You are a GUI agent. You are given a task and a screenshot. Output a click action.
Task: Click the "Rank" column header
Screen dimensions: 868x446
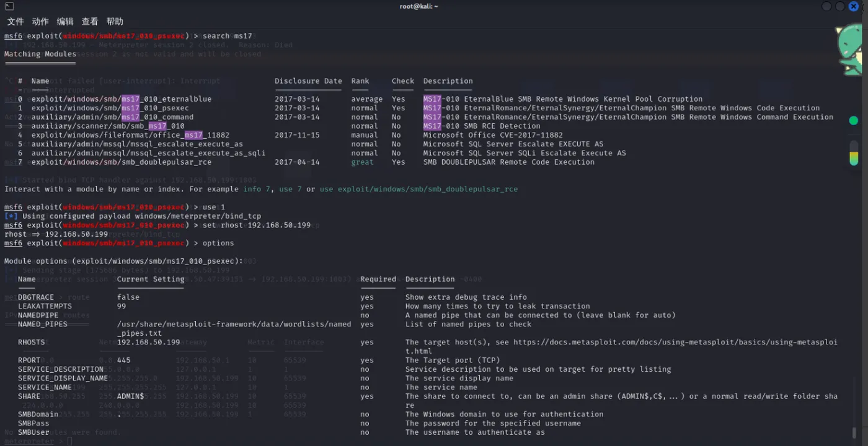[x=360, y=81]
